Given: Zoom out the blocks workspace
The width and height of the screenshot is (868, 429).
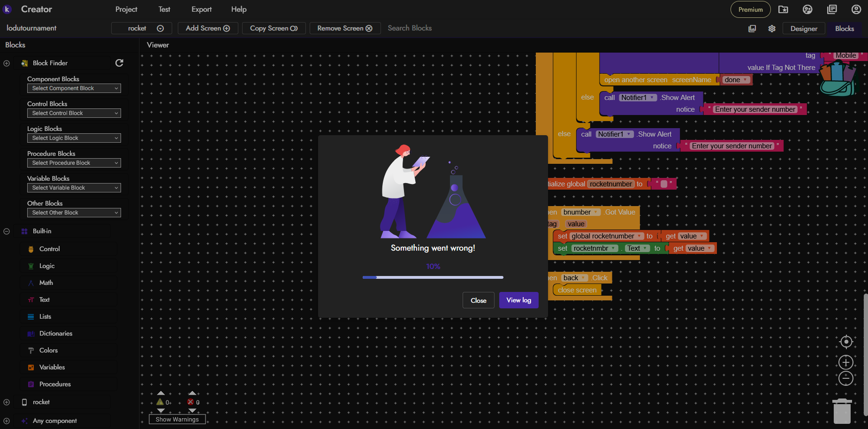Looking at the screenshot, I should [x=846, y=378].
